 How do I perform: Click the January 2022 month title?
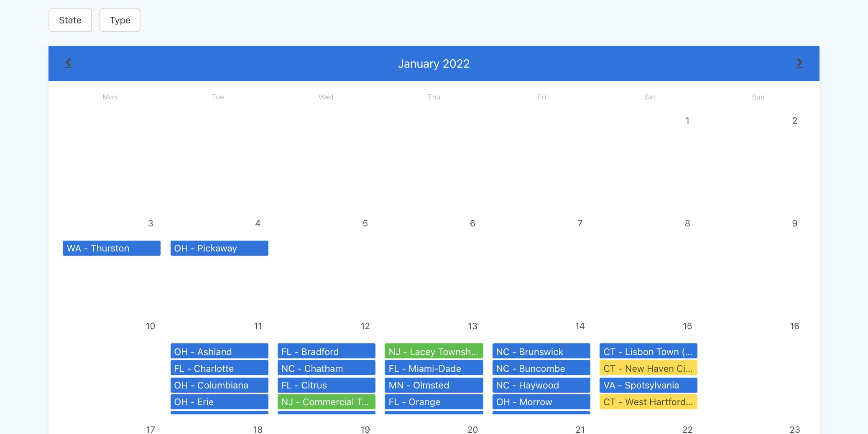pos(434,63)
